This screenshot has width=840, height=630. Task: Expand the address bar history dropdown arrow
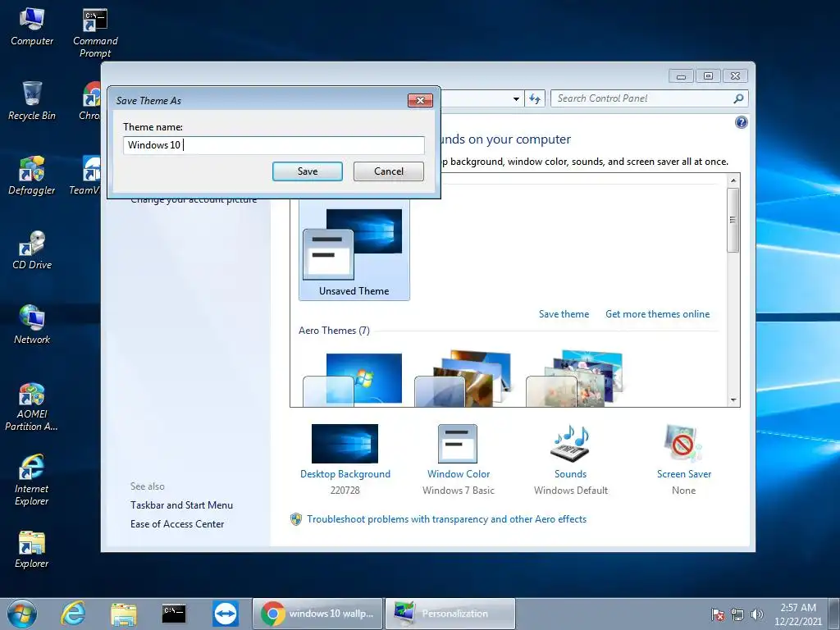point(516,99)
